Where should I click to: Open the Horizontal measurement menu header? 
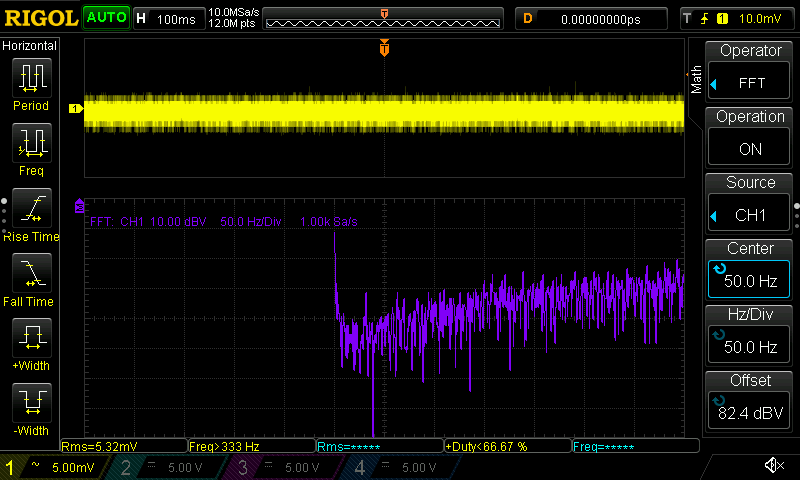[x=30, y=46]
